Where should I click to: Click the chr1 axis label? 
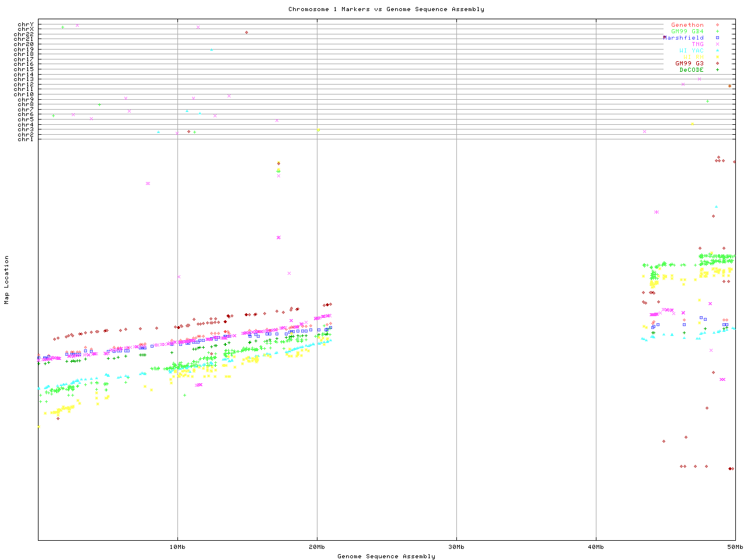(x=25, y=139)
